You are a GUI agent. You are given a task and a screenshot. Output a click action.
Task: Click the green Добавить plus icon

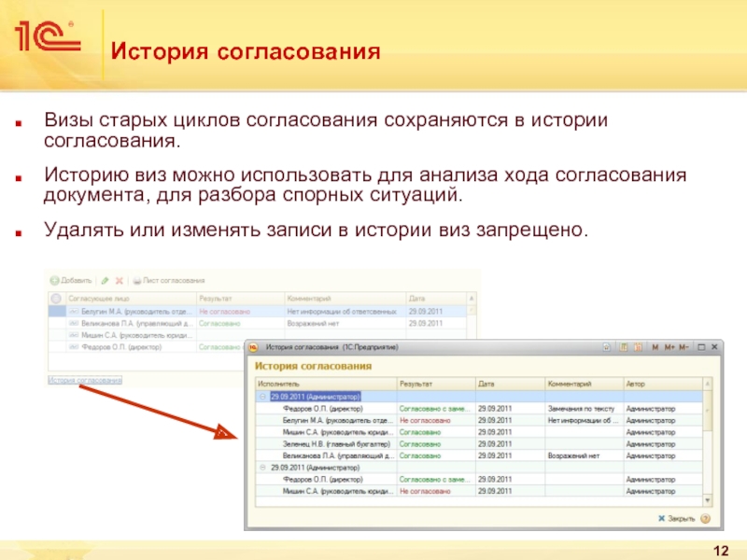[55, 281]
